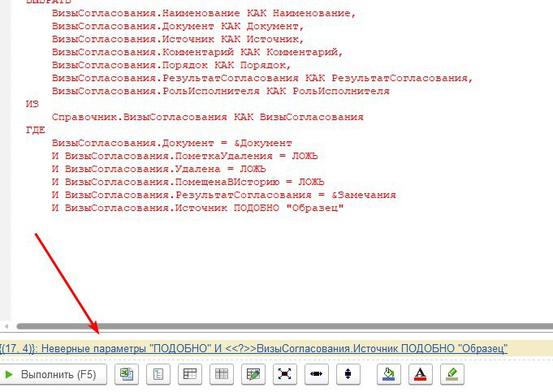
Task: Click the line 'ВизыСогласования.РольИсполнителя КАК РольИсполнителя'
Action: [x=220, y=91]
